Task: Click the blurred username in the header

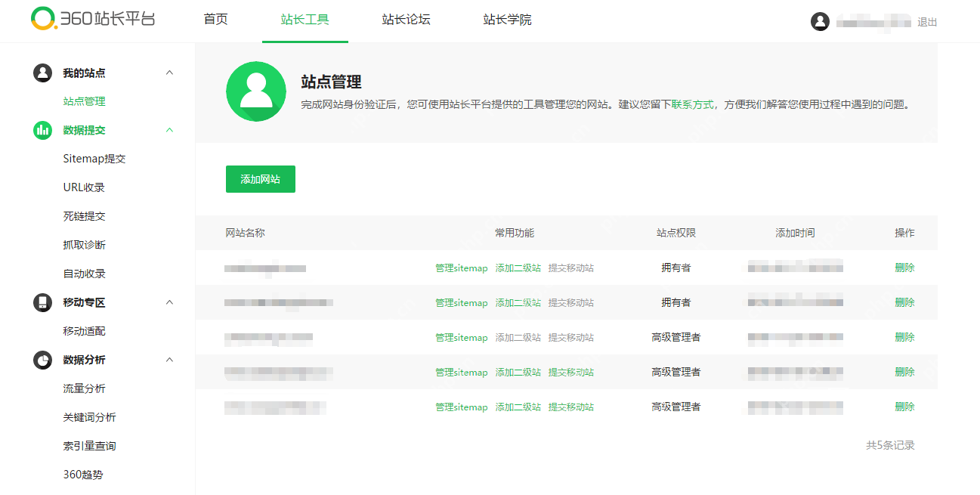Action: (873, 22)
